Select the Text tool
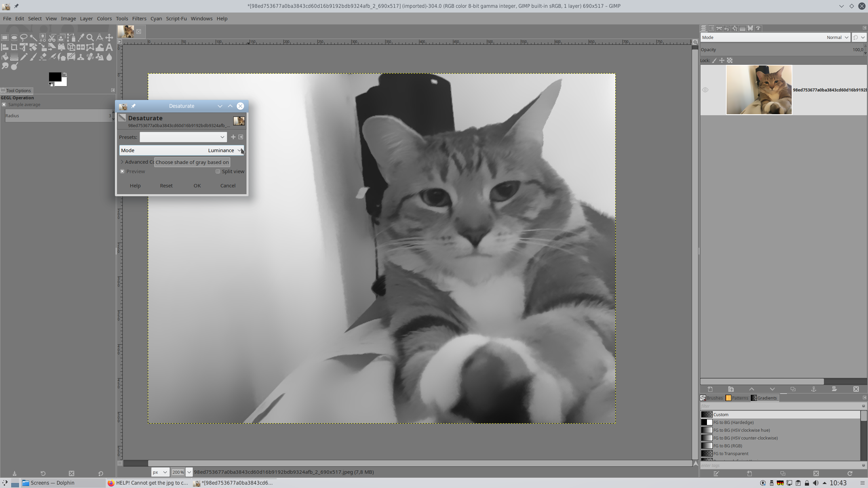Viewport: 868px width, 488px height. click(x=109, y=47)
